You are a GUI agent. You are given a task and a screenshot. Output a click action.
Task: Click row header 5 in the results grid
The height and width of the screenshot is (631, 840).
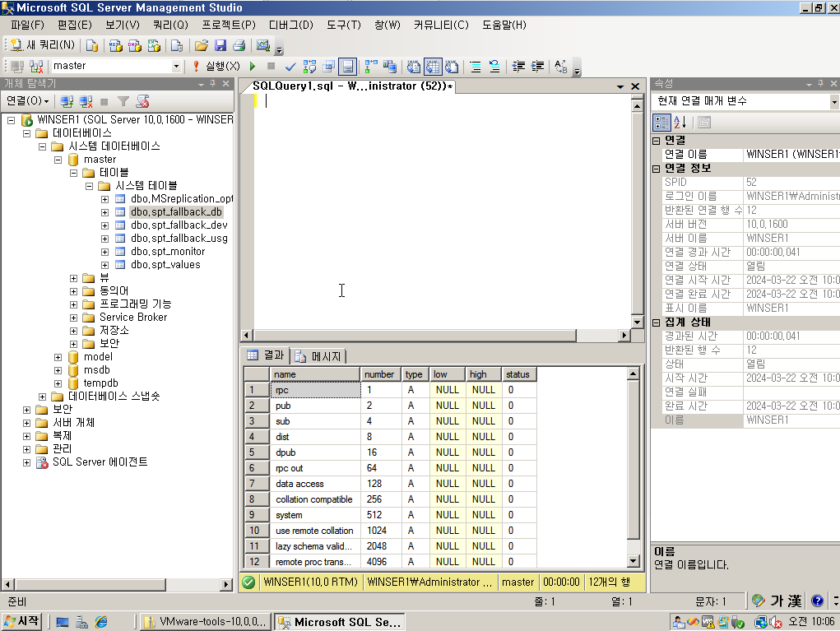257,452
